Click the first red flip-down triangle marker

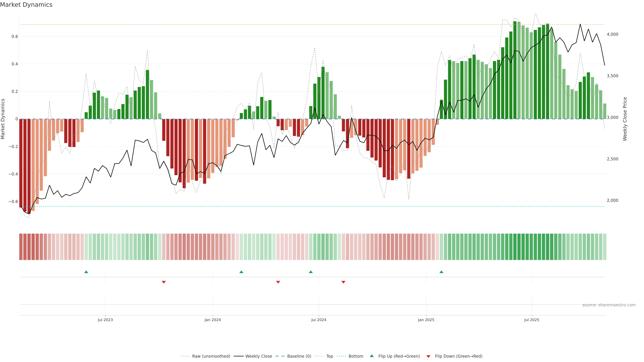pyautogui.click(x=164, y=282)
